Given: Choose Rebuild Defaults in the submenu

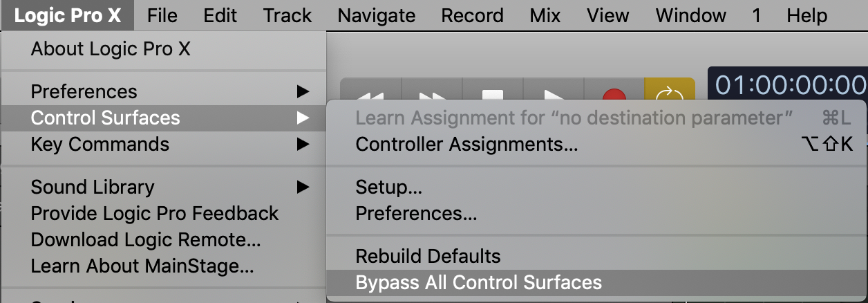Looking at the screenshot, I should (x=428, y=256).
